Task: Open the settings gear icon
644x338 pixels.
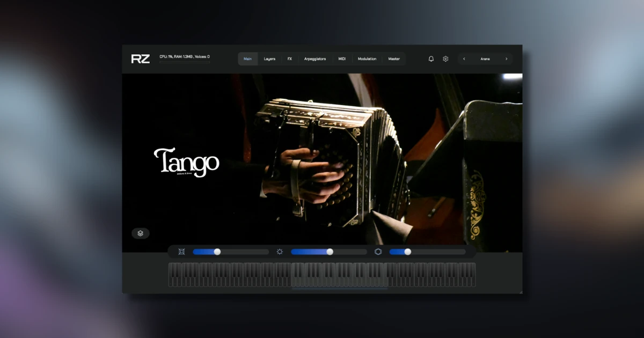Action: pos(445,58)
